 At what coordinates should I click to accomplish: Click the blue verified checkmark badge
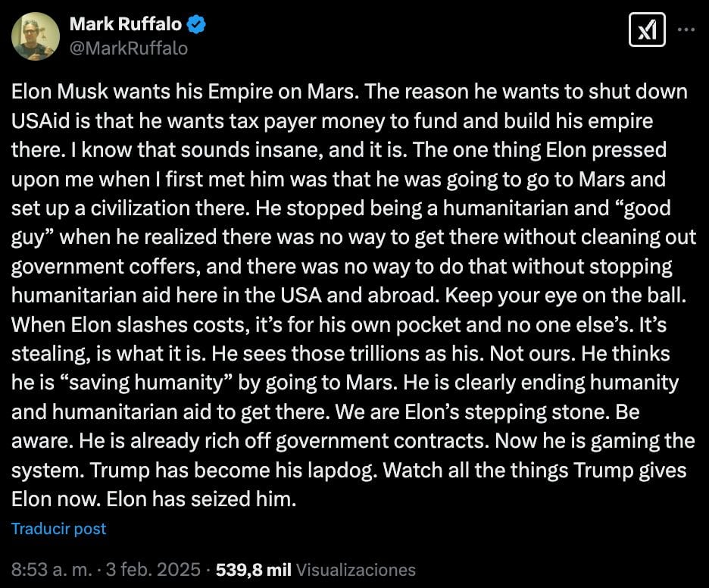click(196, 25)
